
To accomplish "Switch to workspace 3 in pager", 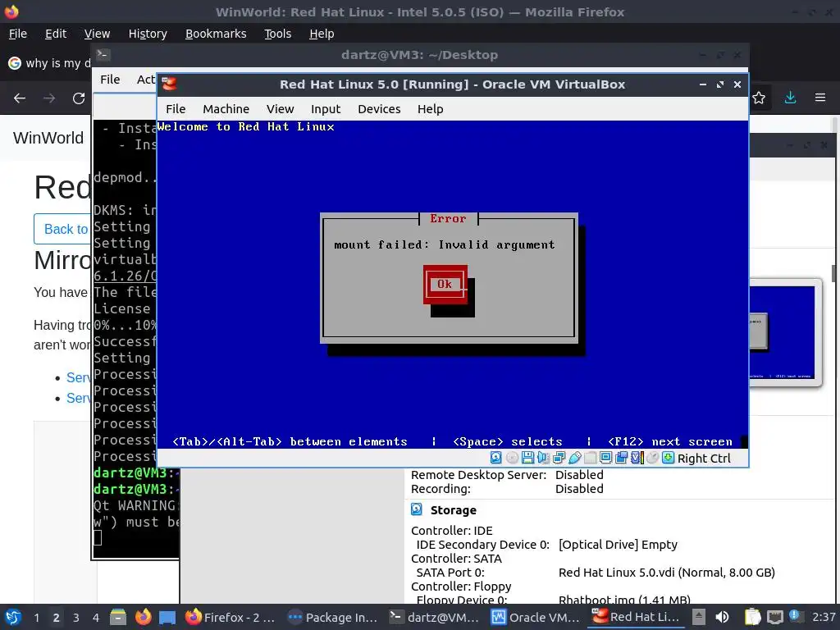I will click(x=76, y=617).
